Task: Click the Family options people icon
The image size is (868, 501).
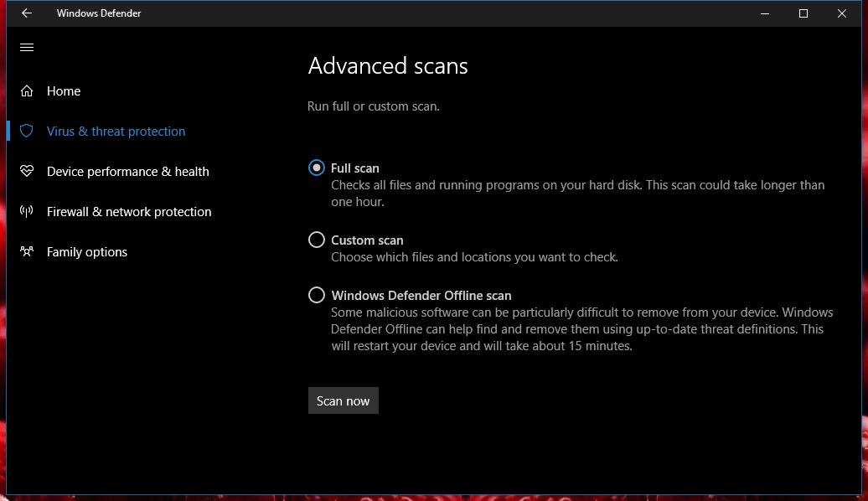Action: (x=27, y=252)
